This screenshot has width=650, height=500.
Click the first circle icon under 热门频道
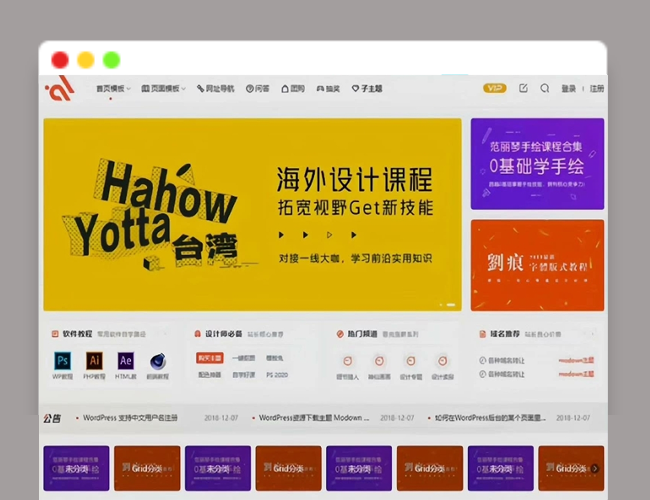347,361
